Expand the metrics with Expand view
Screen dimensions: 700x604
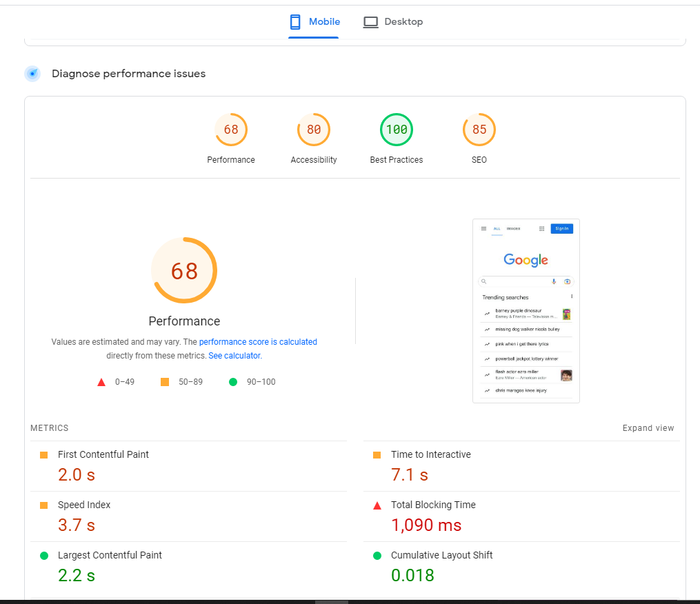tap(648, 428)
